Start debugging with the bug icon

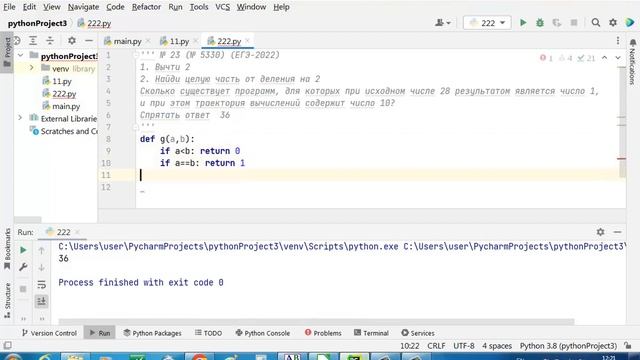tap(540, 23)
